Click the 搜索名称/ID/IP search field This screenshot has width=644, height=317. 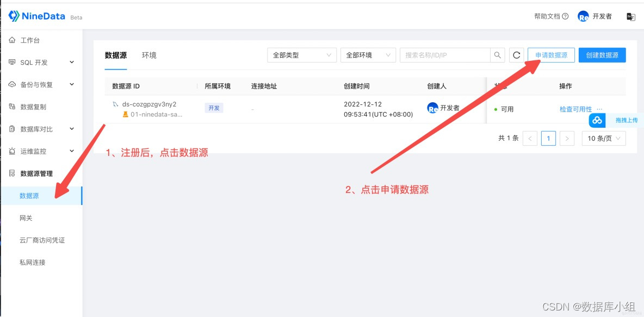(445, 55)
